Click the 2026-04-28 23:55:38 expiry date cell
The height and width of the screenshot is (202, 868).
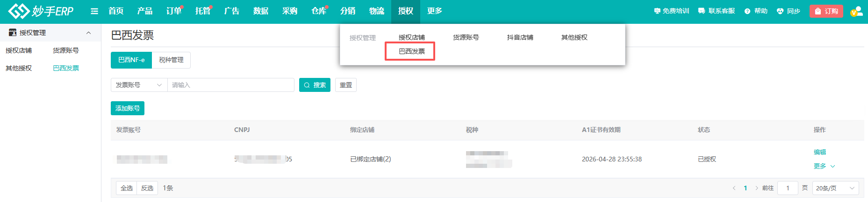[612, 159]
